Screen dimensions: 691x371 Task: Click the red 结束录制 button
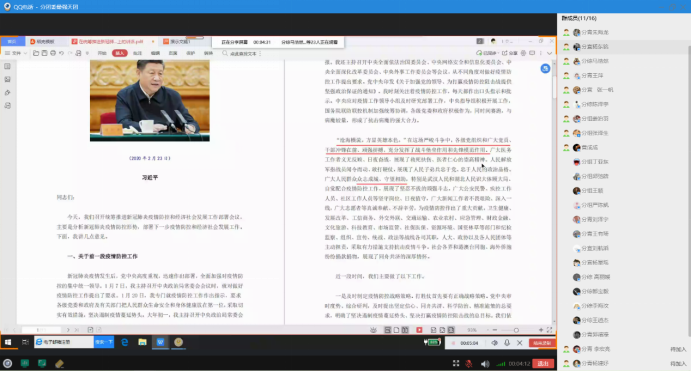[x=542, y=343]
